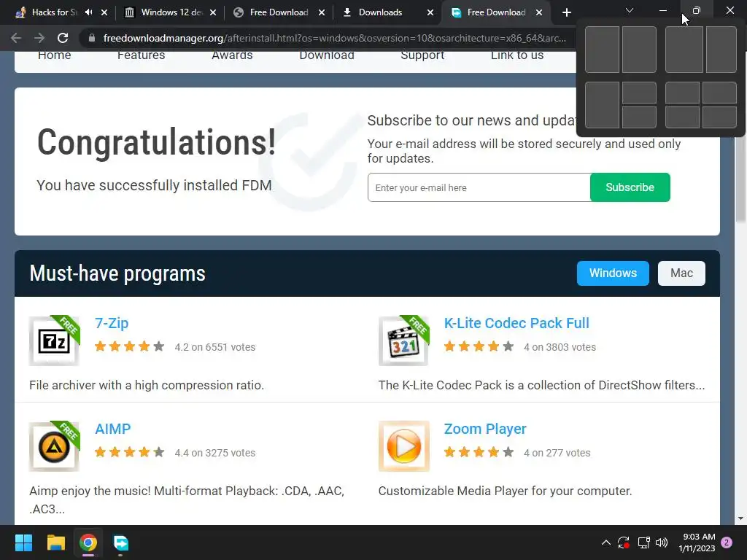Close the Hacks for tab
This screenshot has height=560, width=747.
coord(104,12)
